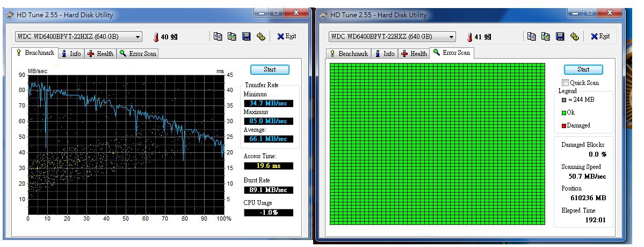Copy screenshot to clipboard in right HD Tune window
644x247 pixels.
coord(546,36)
